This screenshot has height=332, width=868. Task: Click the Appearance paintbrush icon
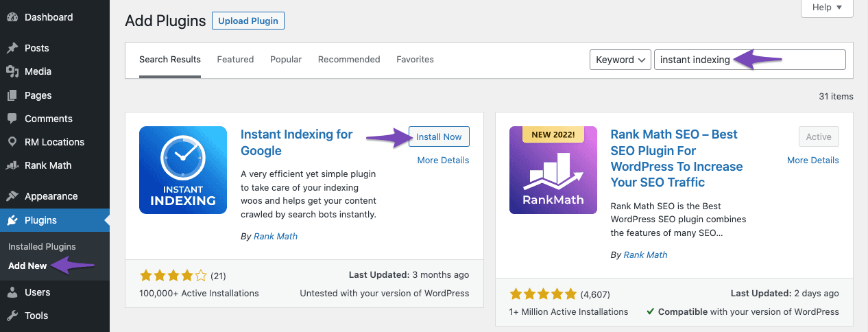point(12,196)
